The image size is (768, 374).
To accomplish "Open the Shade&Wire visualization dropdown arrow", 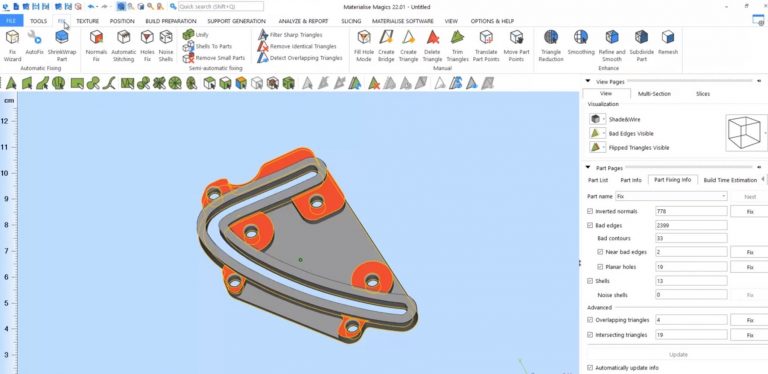I will pyautogui.click(x=604, y=119).
